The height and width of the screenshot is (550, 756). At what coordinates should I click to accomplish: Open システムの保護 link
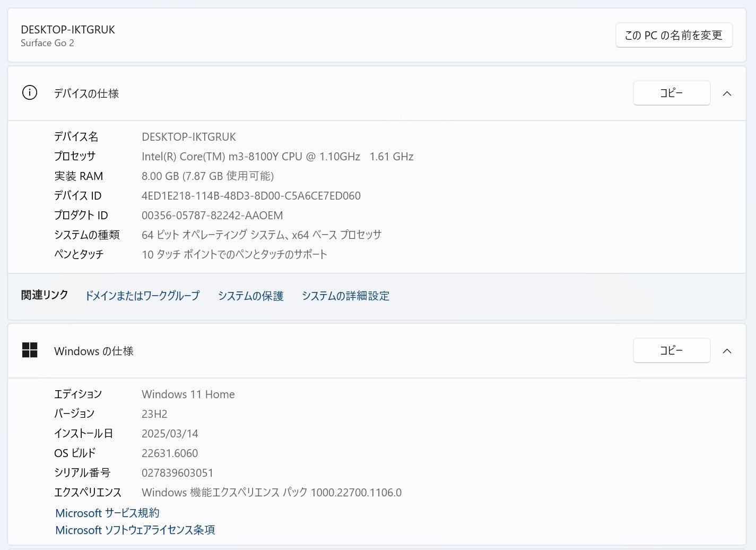coord(250,296)
